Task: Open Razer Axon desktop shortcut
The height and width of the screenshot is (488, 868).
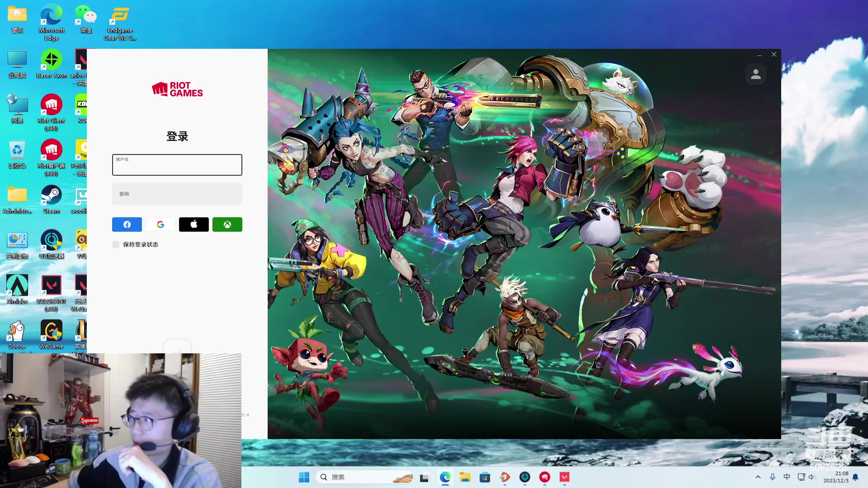Action: [x=52, y=64]
